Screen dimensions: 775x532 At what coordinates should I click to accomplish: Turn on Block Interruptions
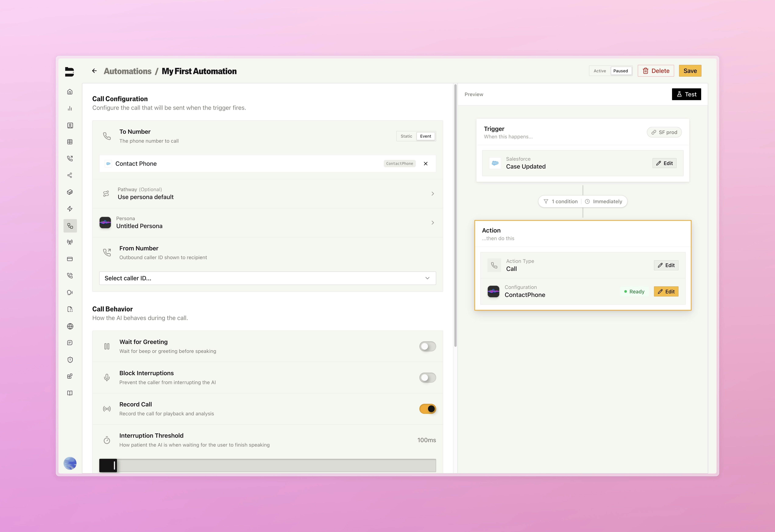point(428,377)
